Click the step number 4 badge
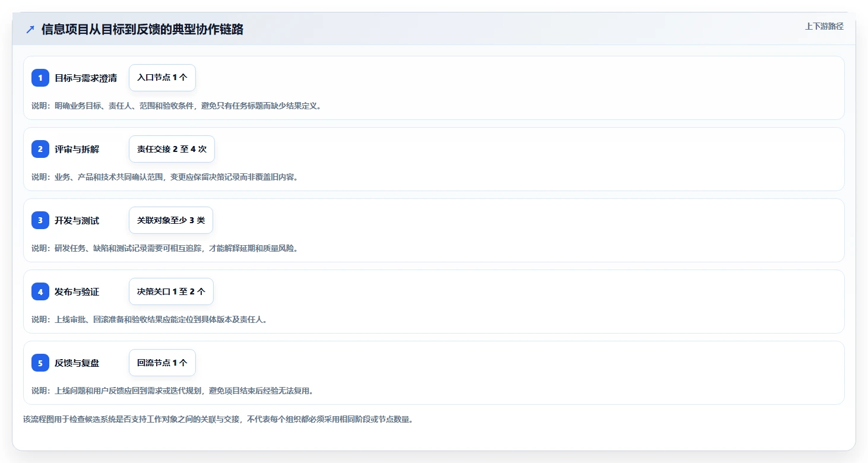Viewport: 868px width, 463px height. tap(40, 291)
